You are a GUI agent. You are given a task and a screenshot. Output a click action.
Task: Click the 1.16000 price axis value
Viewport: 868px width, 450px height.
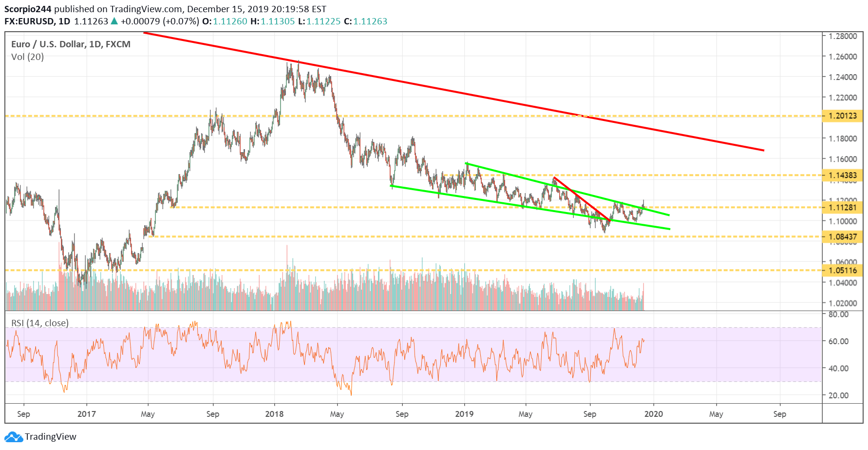(x=843, y=159)
